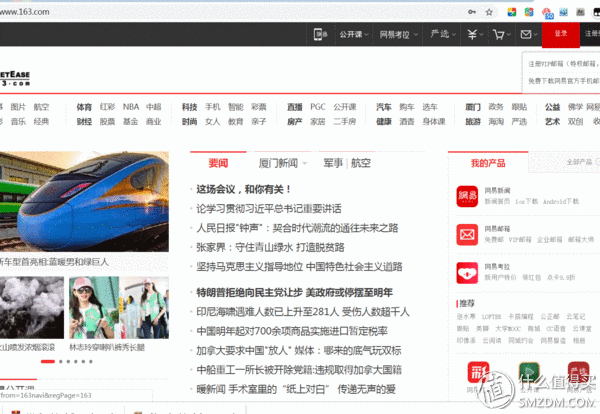
Task: Open the 时尚 fashion channel link
Action: (189, 122)
